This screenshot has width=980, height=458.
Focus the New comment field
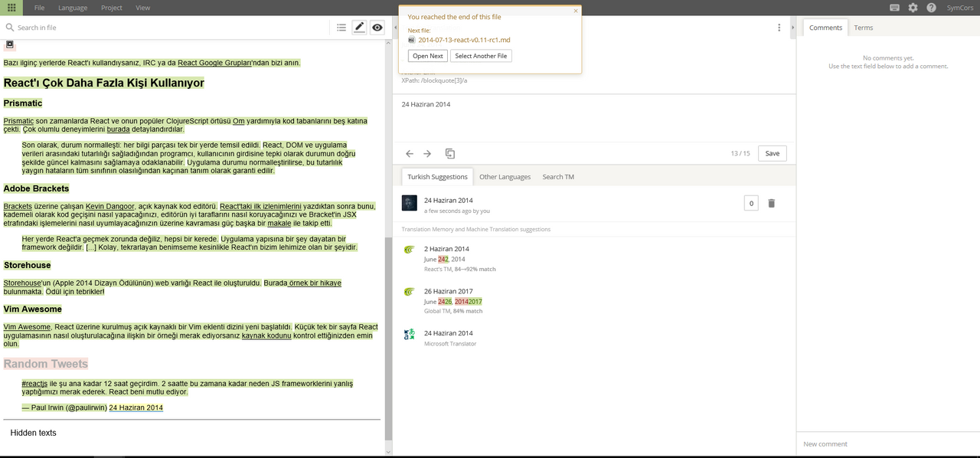(x=888, y=444)
